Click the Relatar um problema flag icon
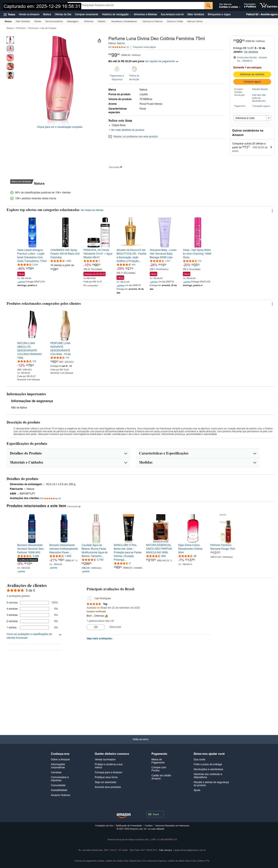This screenshot has width=278, height=868. [110, 137]
